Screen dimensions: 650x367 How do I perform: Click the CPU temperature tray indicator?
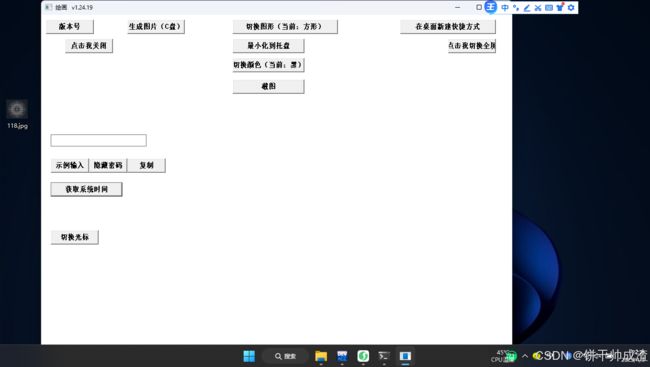point(503,356)
